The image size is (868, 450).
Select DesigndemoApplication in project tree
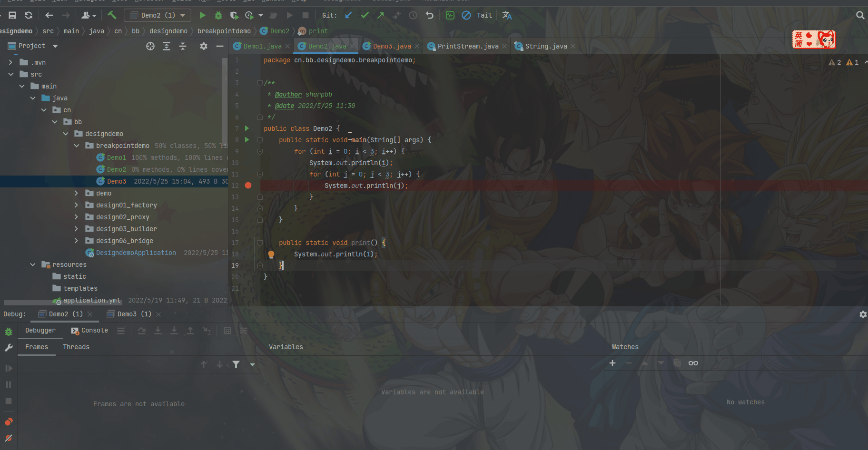[136, 253]
